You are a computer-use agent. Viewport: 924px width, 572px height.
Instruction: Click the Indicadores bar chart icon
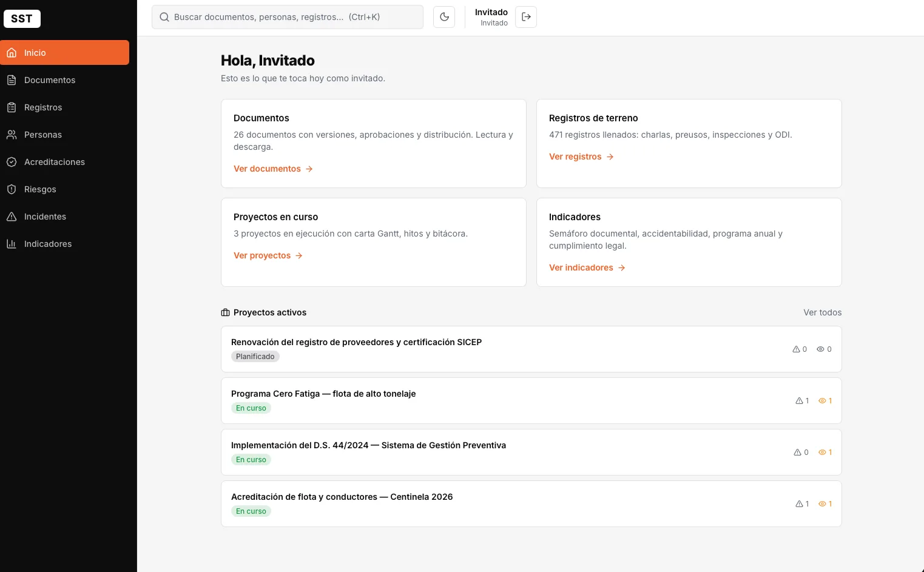point(12,244)
